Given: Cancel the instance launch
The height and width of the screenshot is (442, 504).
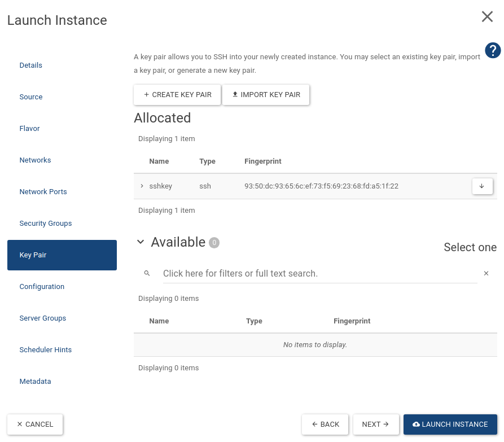Looking at the screenshot, I should [x=35, y=425].
